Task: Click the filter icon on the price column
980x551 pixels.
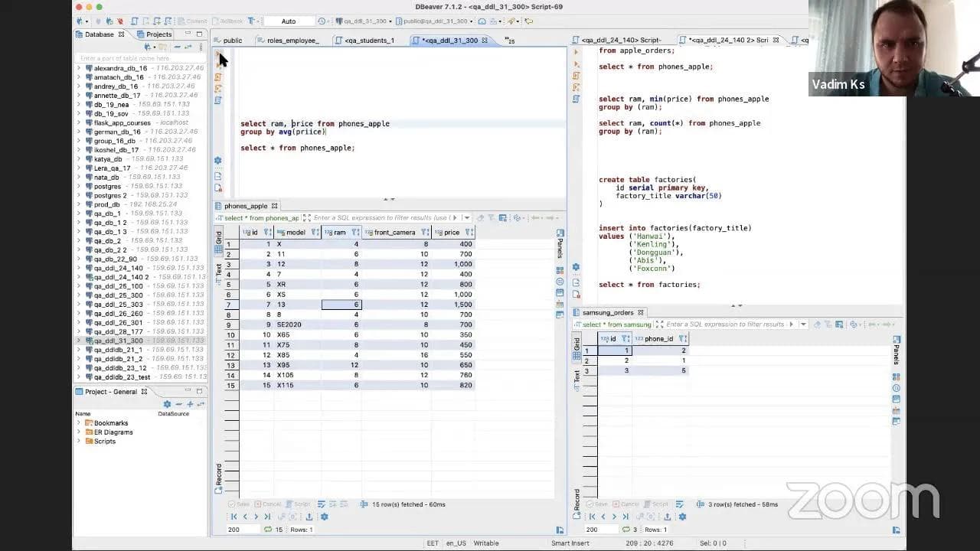Action: pos(469,233)
